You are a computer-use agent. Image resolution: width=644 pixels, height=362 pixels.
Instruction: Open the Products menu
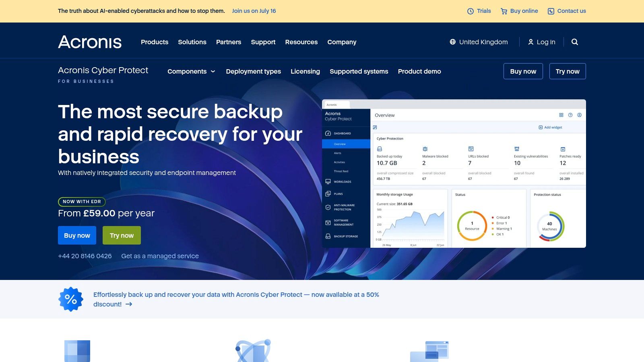[x=155, y=42]
